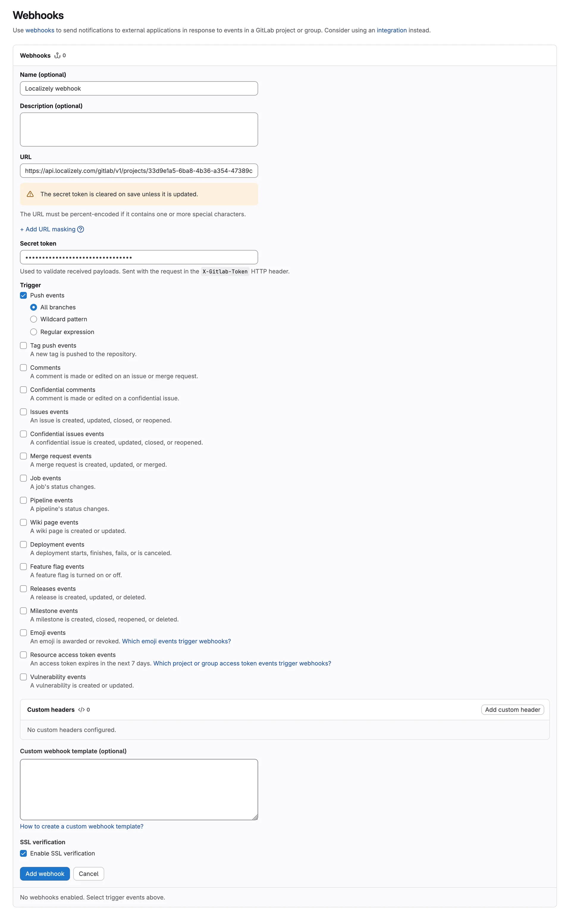Click the Cancel button

click(x=88, y=873)
